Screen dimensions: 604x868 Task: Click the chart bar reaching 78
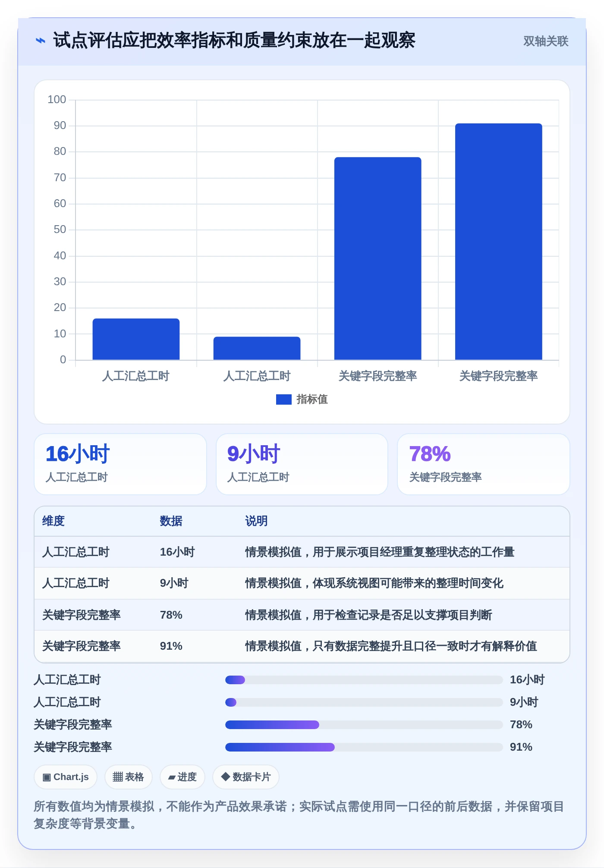point(377,258)
